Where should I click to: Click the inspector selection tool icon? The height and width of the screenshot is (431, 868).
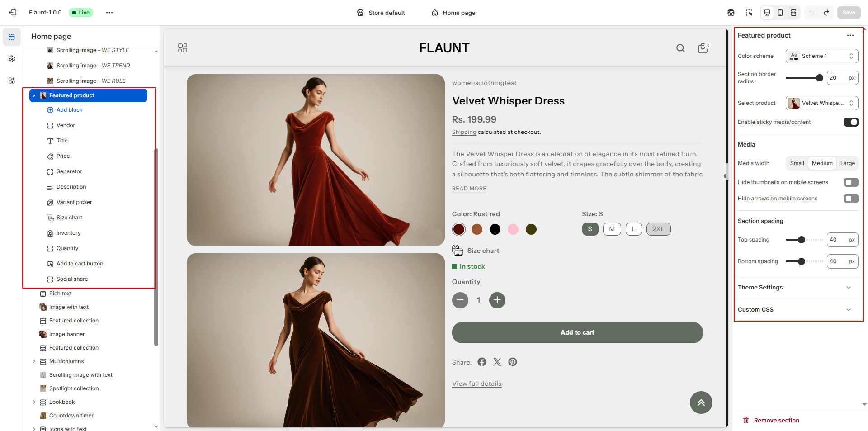pyautogui.click(x=749, y=13)
